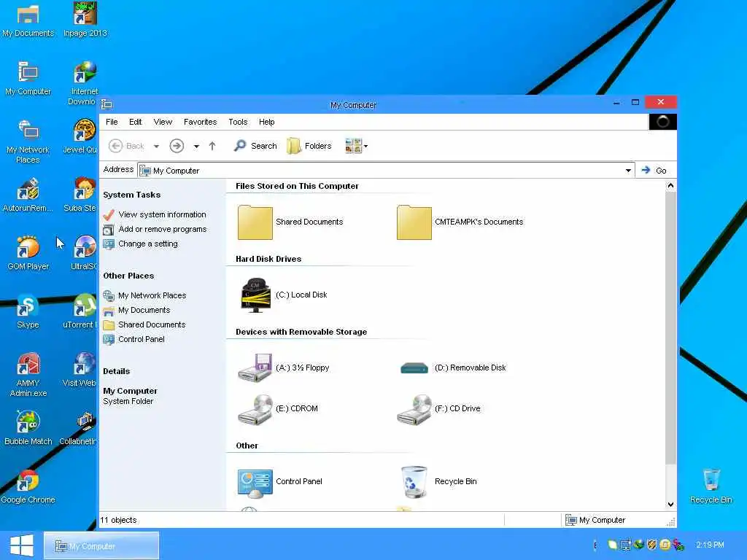Open the File menu
The image size is (747, 560).
pos(112,122)
